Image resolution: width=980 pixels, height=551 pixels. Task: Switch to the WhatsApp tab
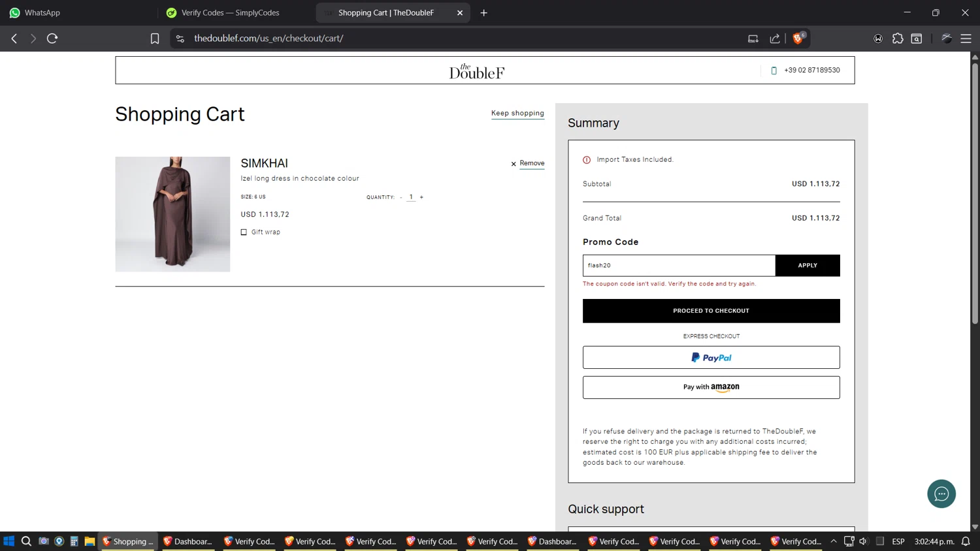pyautogui.click(x=42, y=12)
